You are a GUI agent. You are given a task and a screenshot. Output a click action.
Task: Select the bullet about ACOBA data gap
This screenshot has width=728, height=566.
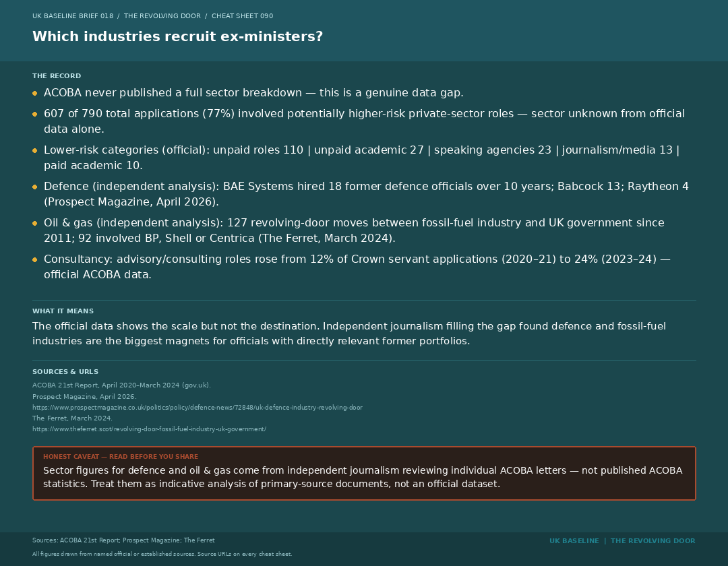[253, 93]
